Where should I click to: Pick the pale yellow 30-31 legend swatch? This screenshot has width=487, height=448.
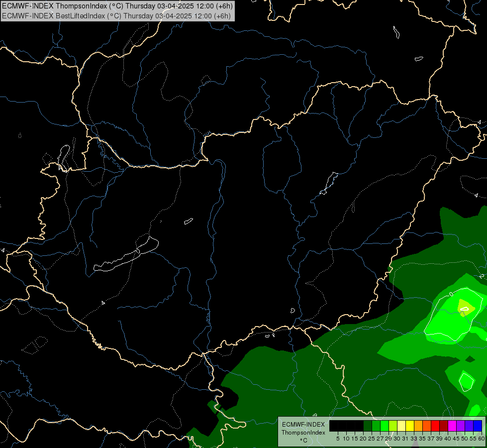[x=401, y=426]
